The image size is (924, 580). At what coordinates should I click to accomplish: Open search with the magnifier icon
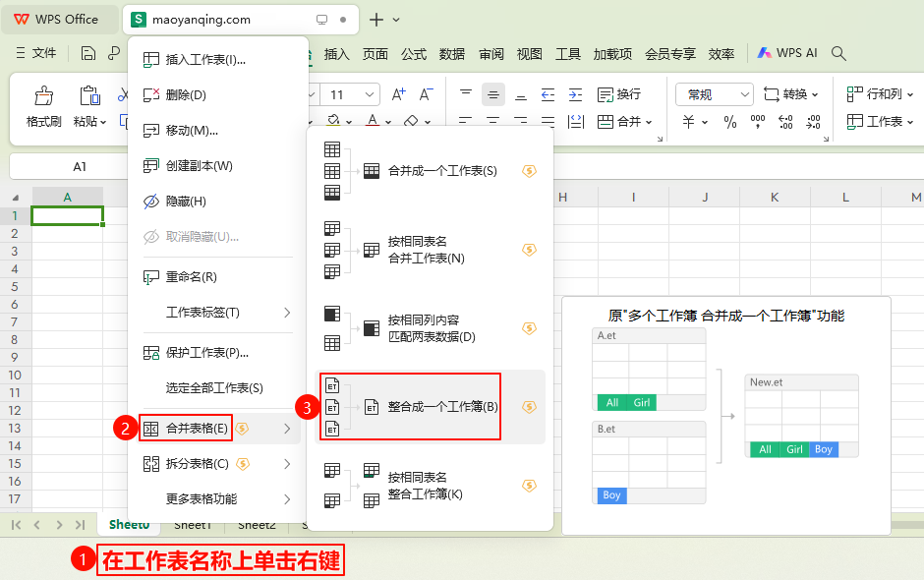[x=838, y=53]
